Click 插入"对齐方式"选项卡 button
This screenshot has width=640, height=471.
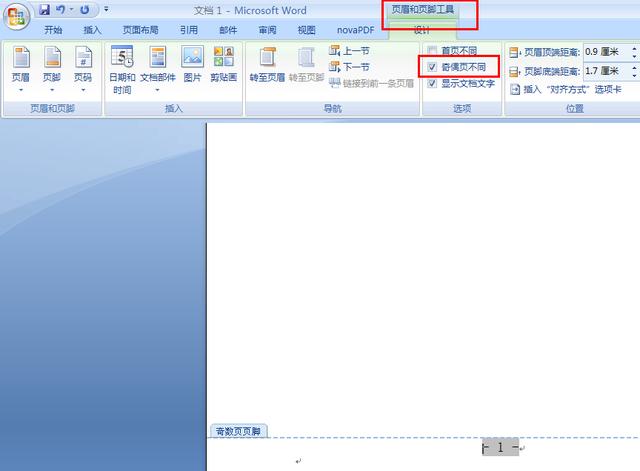coord(566,89)
